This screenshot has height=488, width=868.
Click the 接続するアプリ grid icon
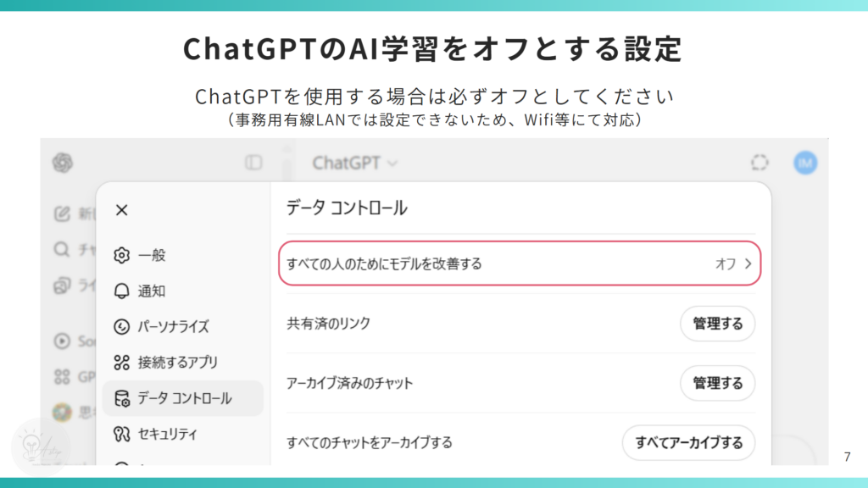tap(121, 363)
